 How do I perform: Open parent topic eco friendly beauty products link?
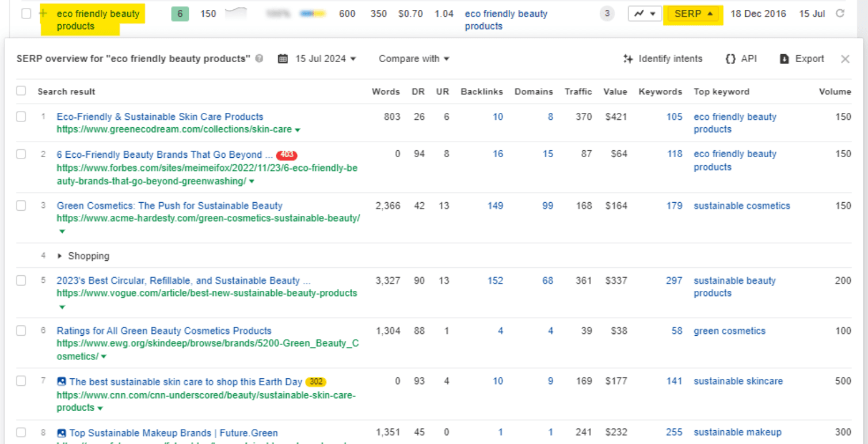click(x=506, y=20)
